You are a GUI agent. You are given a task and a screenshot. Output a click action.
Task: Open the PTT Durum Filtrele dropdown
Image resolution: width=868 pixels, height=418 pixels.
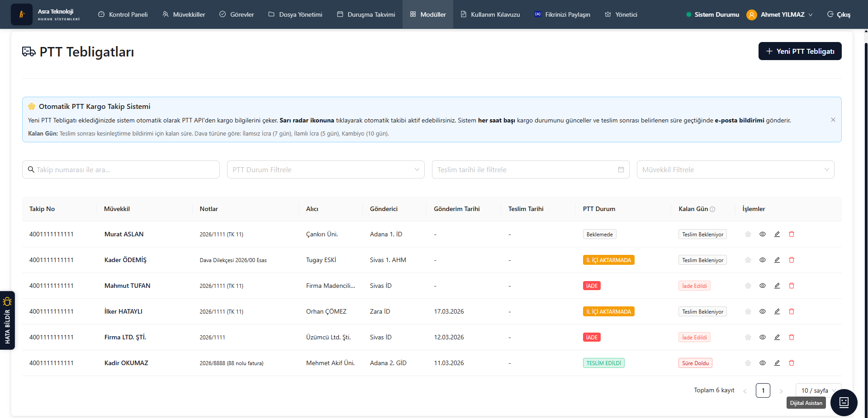pyautogui.click(x=326, y=169)
